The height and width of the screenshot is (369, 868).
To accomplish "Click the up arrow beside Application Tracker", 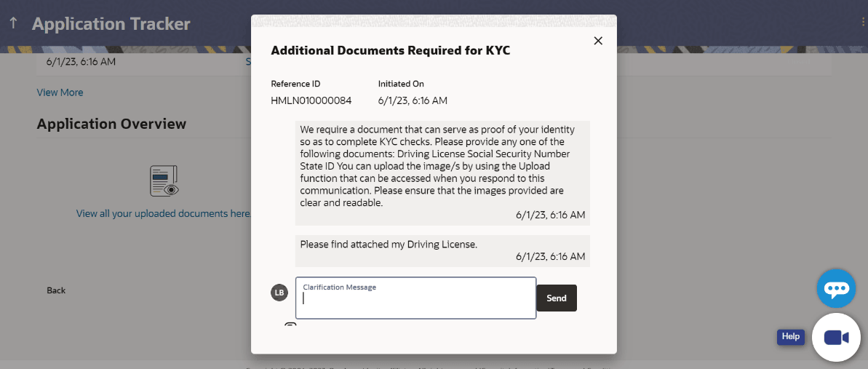I will (x=13, y=23).
